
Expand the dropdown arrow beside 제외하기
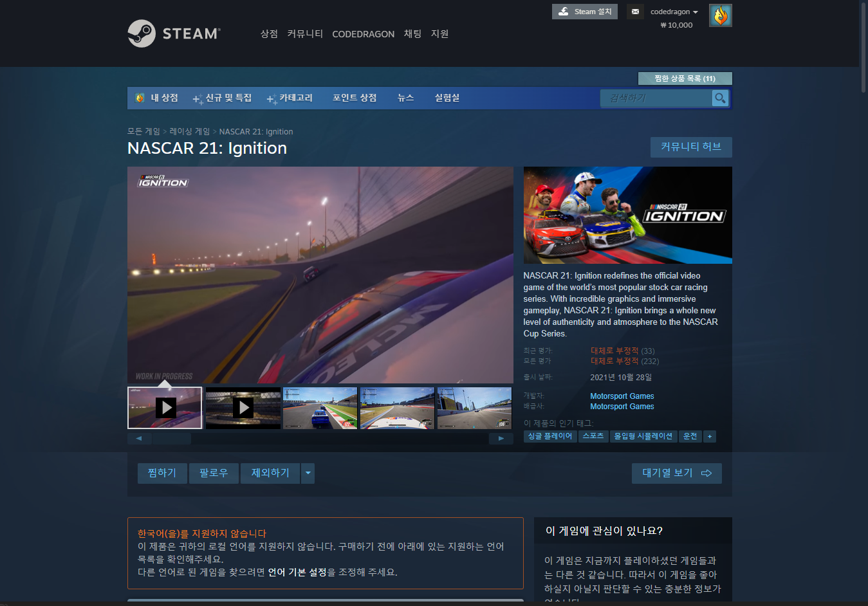pos(308,473)
